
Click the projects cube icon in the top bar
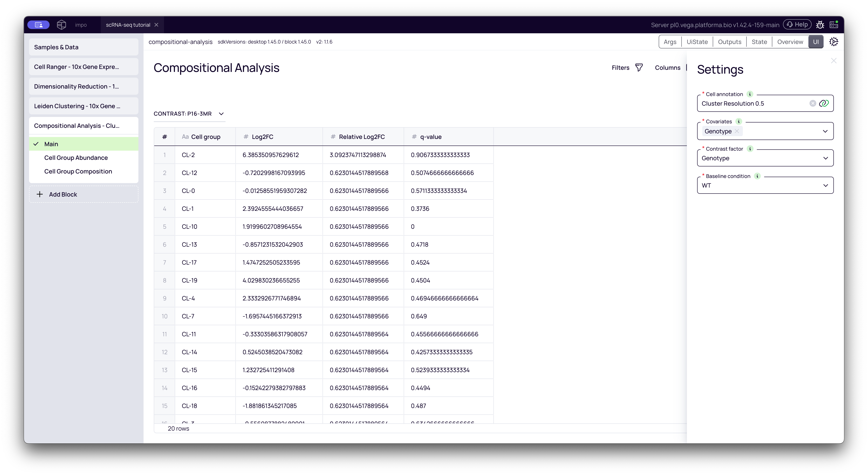[x=61, y=25]
